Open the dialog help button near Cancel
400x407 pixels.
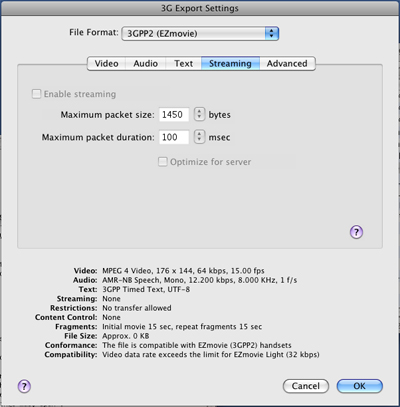click(24, 386)
